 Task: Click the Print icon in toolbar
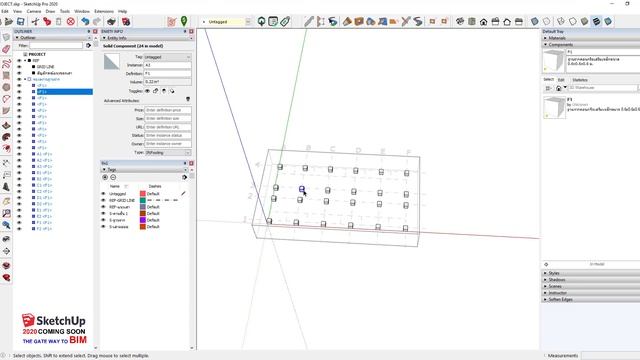click(x=111, y=22)
